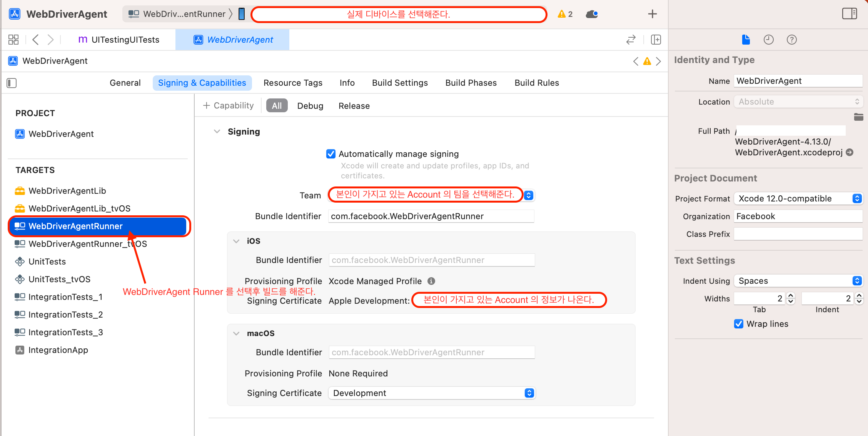Switch to the Resource Tags tab

tap(293, 83)
